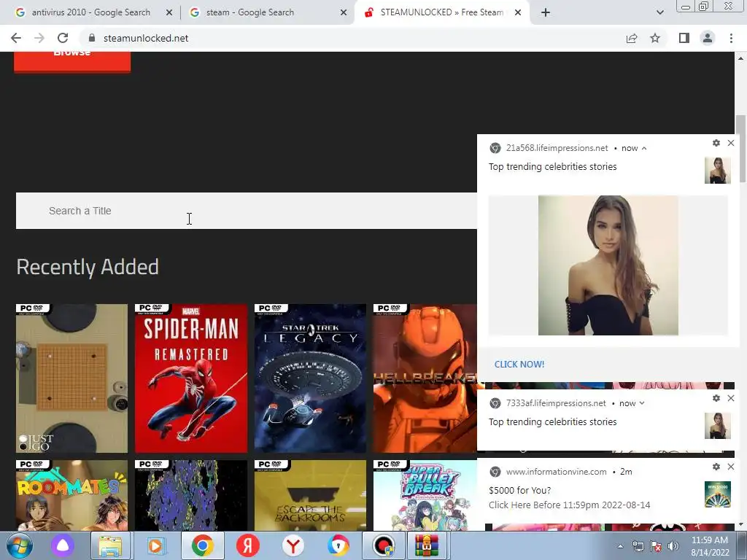Open Super Bullet Break game cover

pyautogui.click(x=425, y=495)
